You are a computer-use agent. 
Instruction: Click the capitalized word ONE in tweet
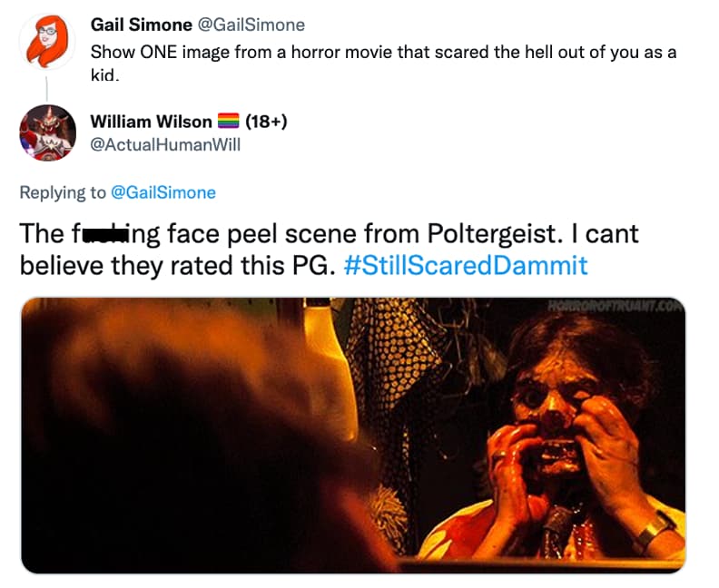coord(161,53)
